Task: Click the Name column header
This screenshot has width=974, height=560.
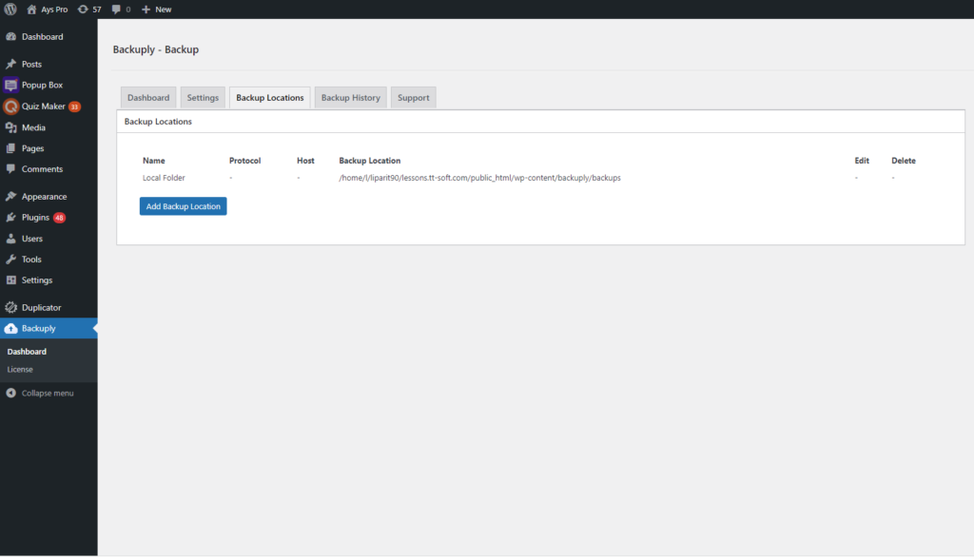Action: [x=154, y=160]
